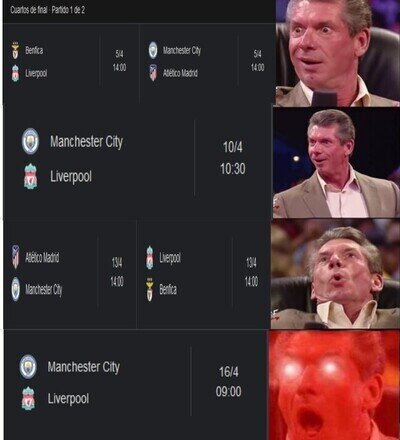Click the Atlético Madrid crest in the 13/4 match
400x440 pixels.
point(16,257)
